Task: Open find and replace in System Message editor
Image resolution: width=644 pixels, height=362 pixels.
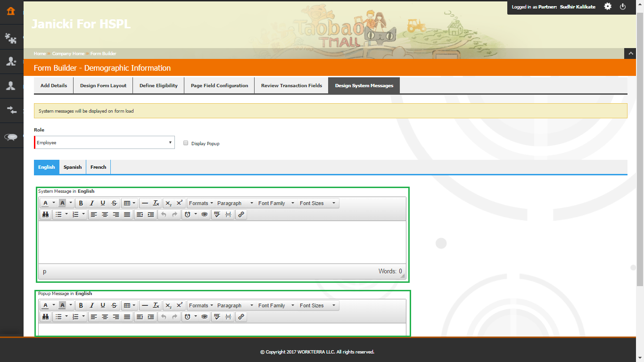Action: (x=45, y=214)
